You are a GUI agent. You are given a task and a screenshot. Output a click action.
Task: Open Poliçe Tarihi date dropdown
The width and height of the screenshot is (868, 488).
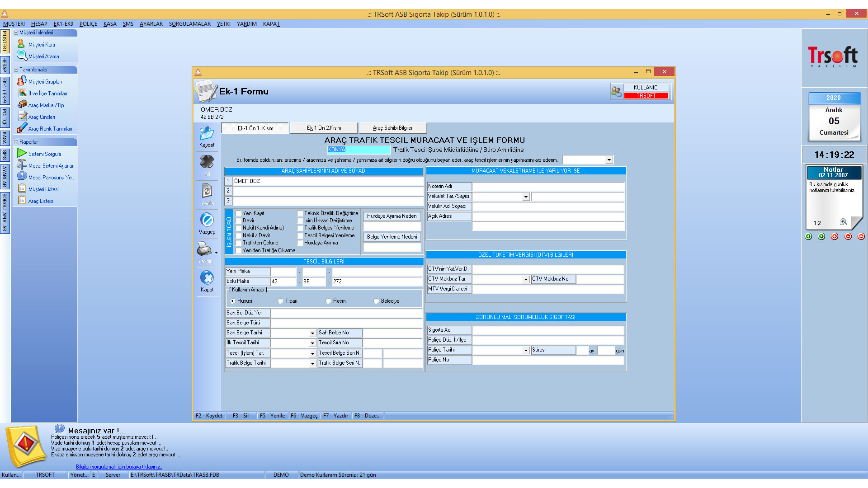coord(526,351)
